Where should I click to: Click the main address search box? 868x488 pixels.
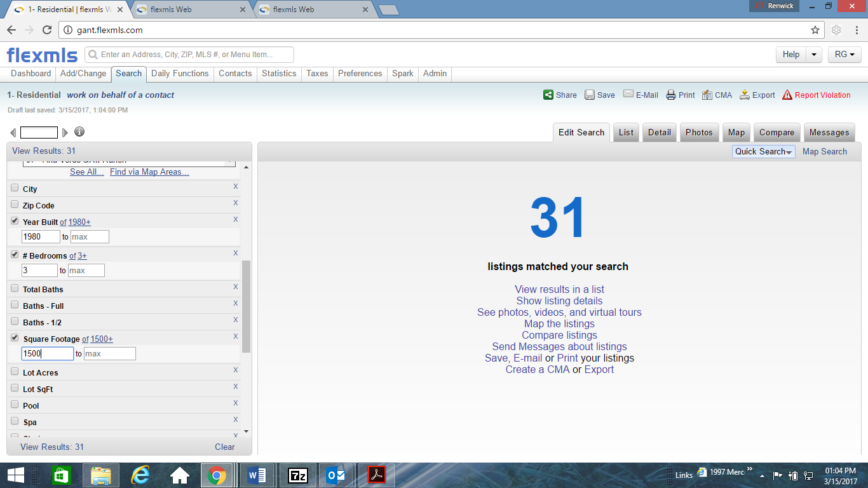point(189,55)
